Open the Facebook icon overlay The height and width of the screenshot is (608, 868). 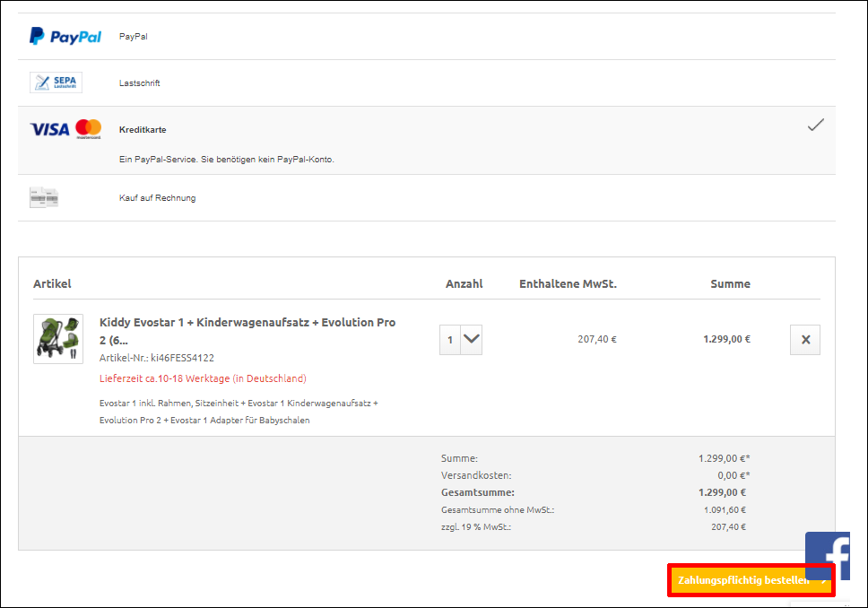pyautogui.click(x=828, y=555)
